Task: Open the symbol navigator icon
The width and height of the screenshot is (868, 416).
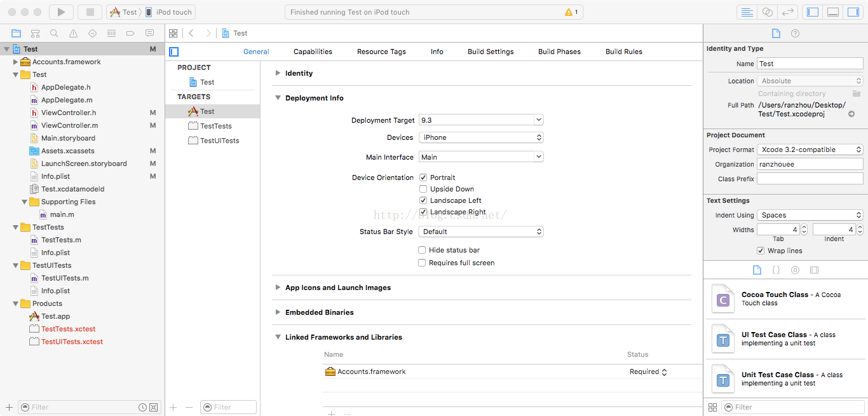Action: click(x=35, y=33)
